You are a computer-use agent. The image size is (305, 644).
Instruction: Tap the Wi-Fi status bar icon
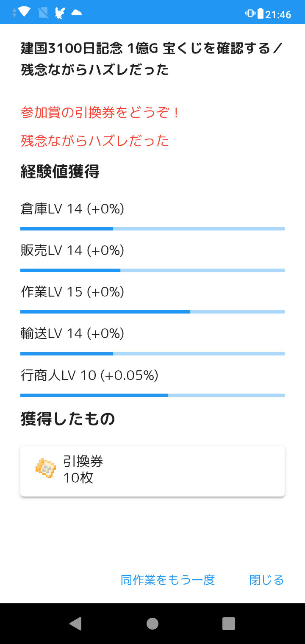(24, 12)
